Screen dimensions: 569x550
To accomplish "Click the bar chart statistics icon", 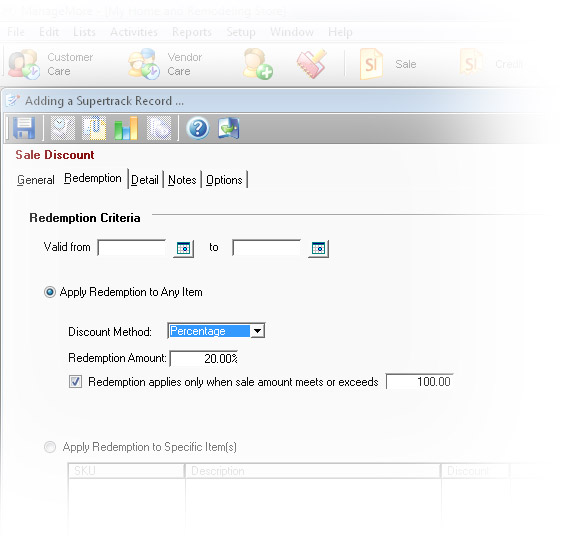I will pyautogui.click(x=126, y=128).
